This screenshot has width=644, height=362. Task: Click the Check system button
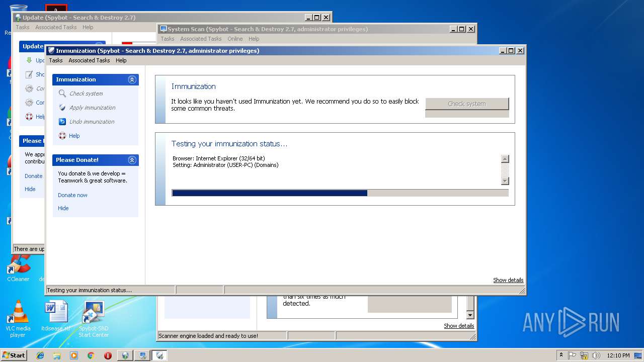[x=467, y=104]
